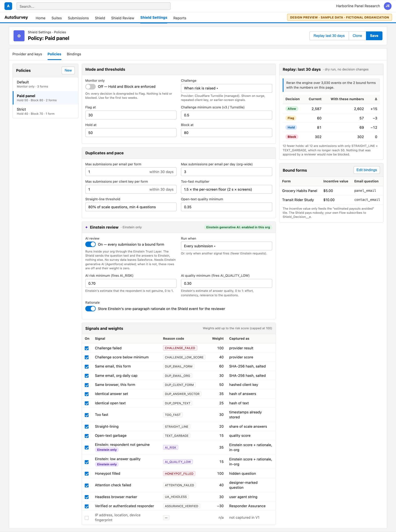Click the Straight-line threshold field
This screenshot has width=396, height=532.
click(131, 207)
